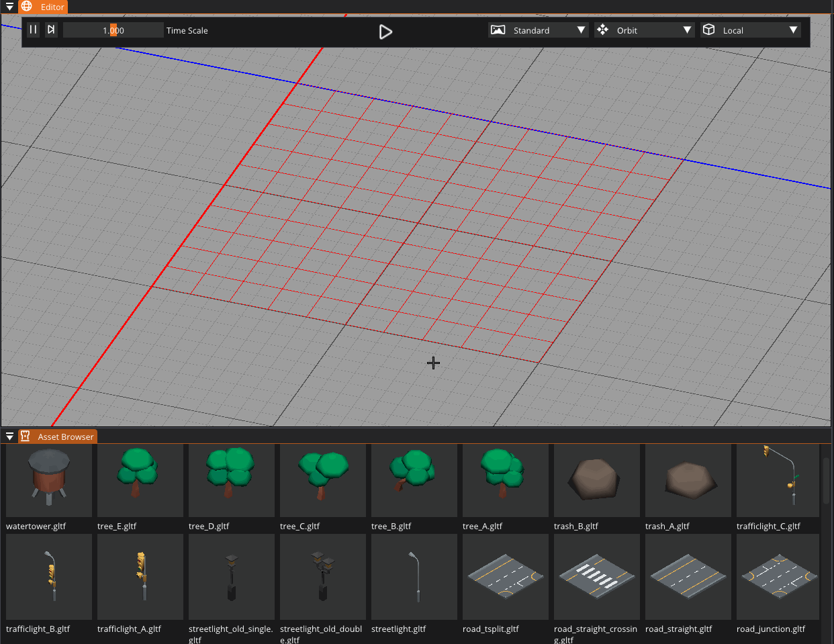Click the Orbit camera move icon
Image resolution: width=834 pixels, height=644 pixels.
[602, 30]
